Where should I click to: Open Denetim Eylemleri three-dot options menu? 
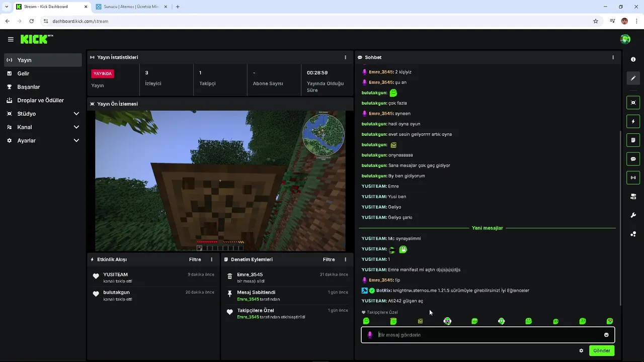345,259
